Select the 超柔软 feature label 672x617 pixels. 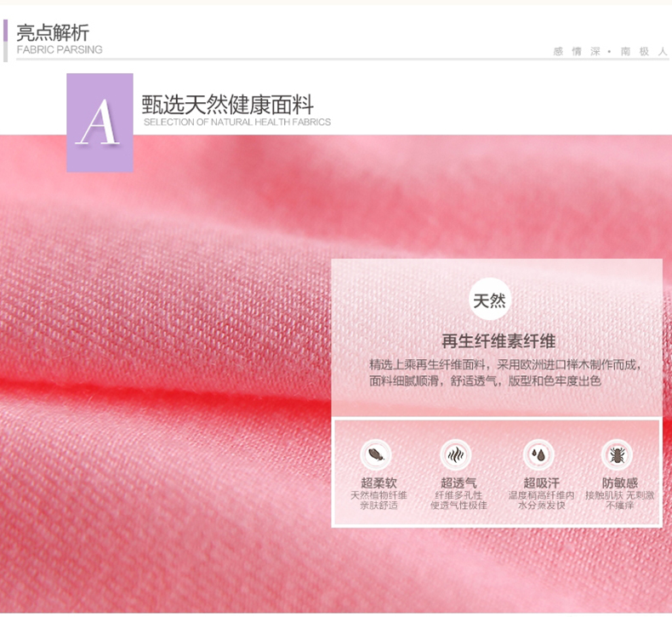click(x=379, y=483)
